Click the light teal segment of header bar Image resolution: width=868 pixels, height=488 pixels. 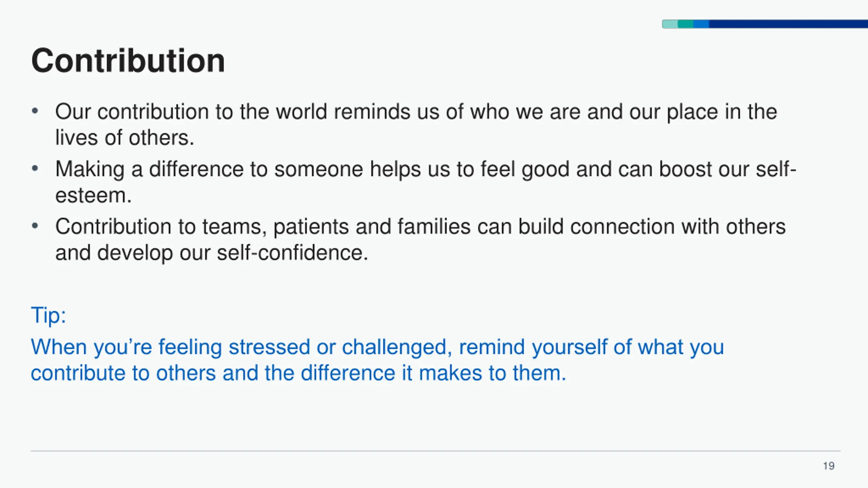pos(670,24)
